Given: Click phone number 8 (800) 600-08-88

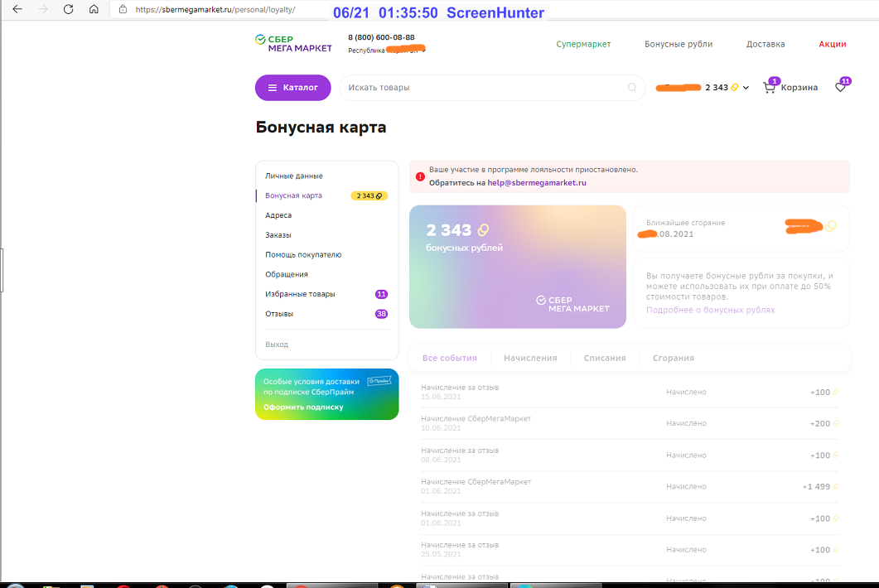Looking at the screenshot, I should tap(381, 37).
